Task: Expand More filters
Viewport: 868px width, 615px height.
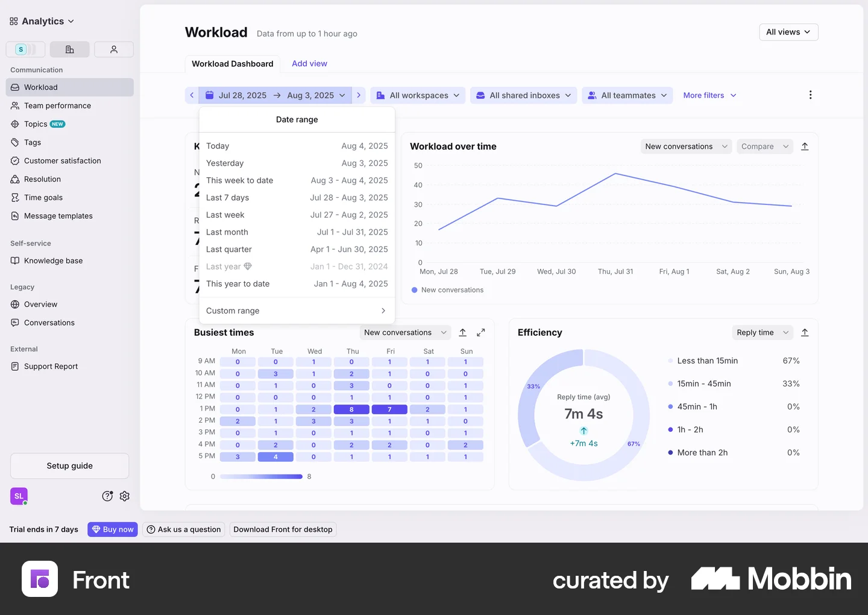Action: (709, 95)
